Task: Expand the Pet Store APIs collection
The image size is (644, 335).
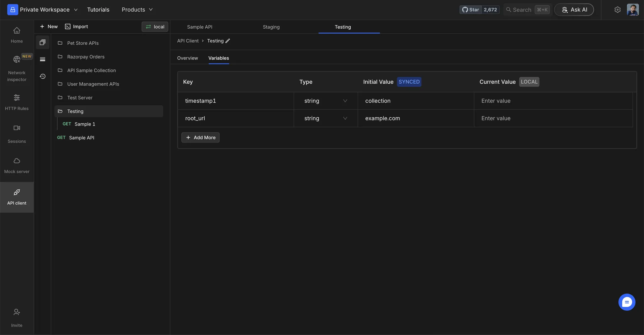Action: (83, 43)
